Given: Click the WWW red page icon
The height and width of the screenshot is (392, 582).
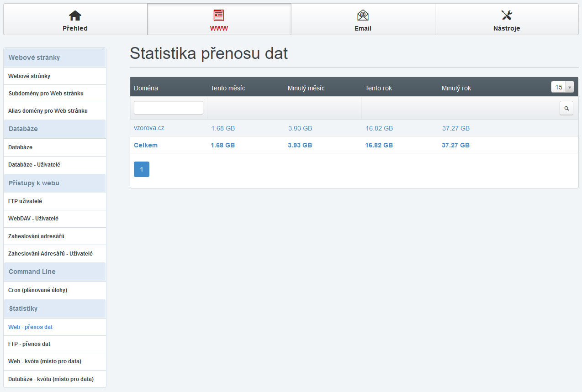Looking at the screenshot, I should [219, 16].
